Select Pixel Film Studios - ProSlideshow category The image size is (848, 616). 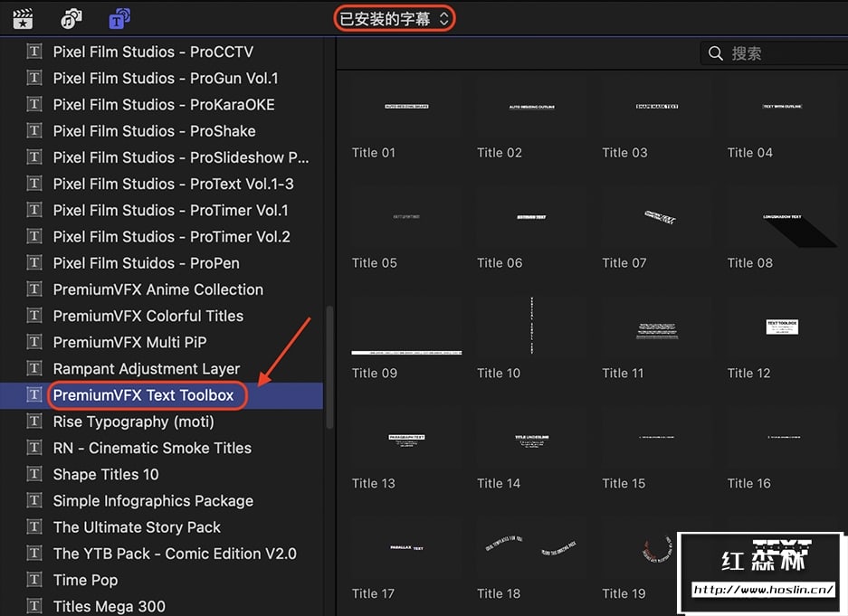tap(181, 157)
